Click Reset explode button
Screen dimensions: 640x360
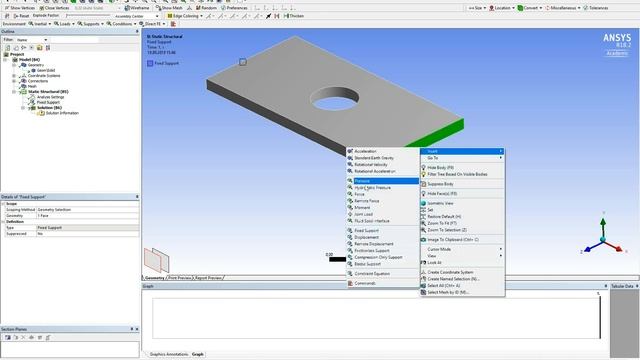tap(21, 16)
